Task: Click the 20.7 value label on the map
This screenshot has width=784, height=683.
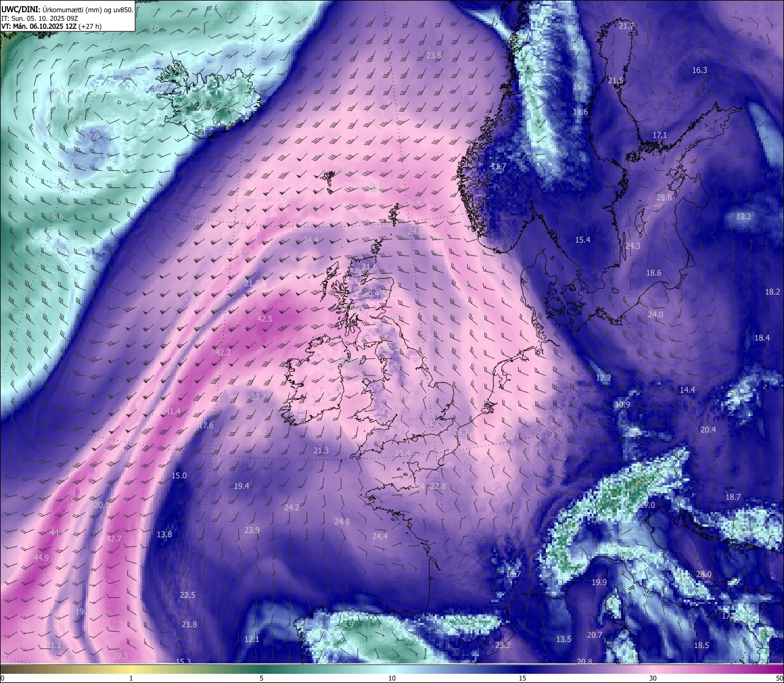Action: (595, 635)
